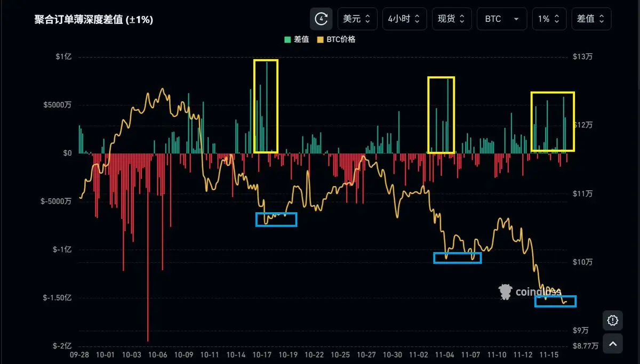This screenshot has height=364, width=640.
Task: Click the 11-02 date label
Action: pos(419,354)
